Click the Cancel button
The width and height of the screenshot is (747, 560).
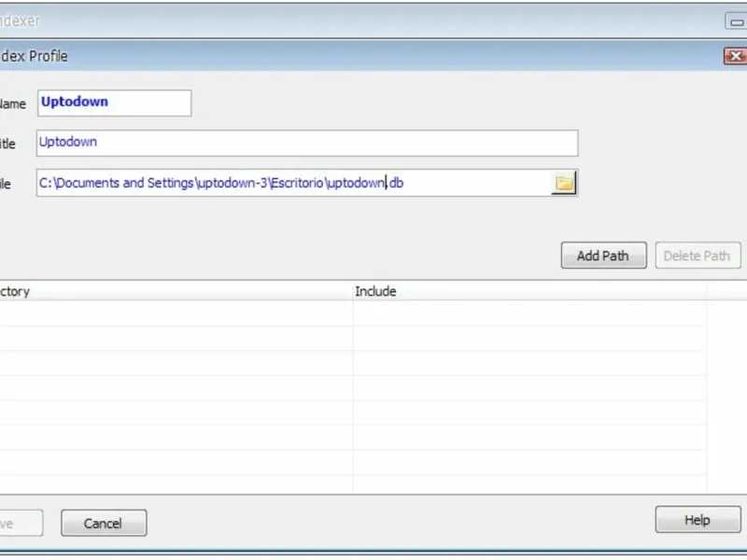104,523
